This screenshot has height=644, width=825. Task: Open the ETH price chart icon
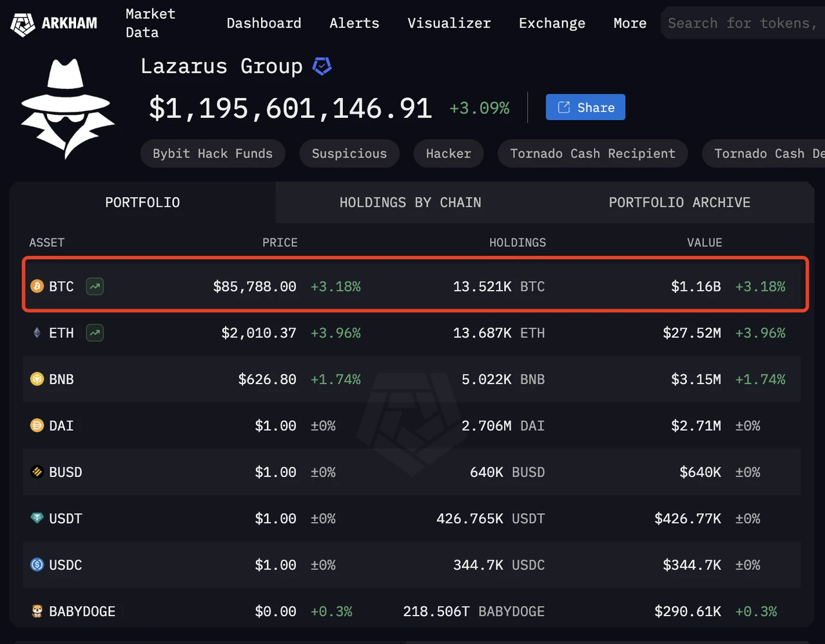(95, 333)
